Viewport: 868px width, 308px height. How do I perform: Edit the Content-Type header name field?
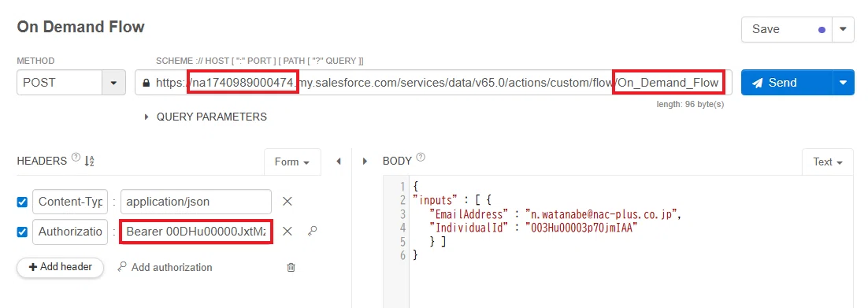click(x=70, y=202)
